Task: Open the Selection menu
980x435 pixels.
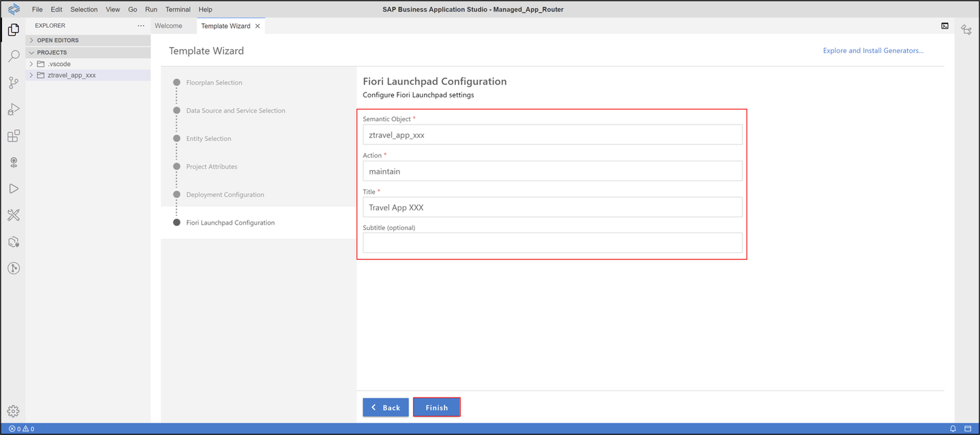Action: coord(84,10)
